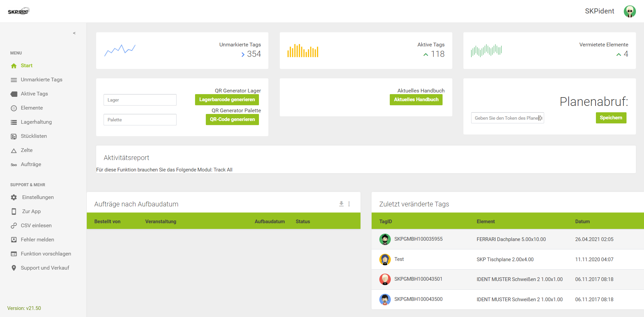The height and width of the screenshot is (317, 644).
Task: Collapse the sidebar with the arrow
Action: tap(74, 33)
